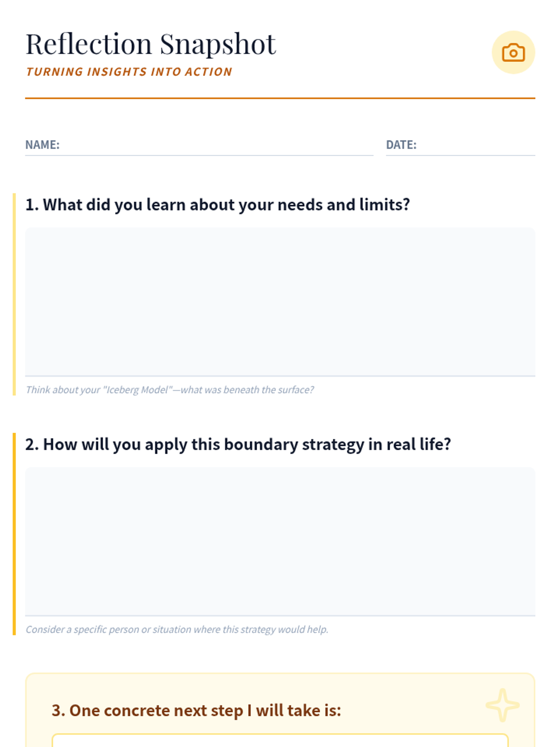Click the DATE label
Image resolution: width=560 pixels, height=747 pixels.
click(401, 145)
